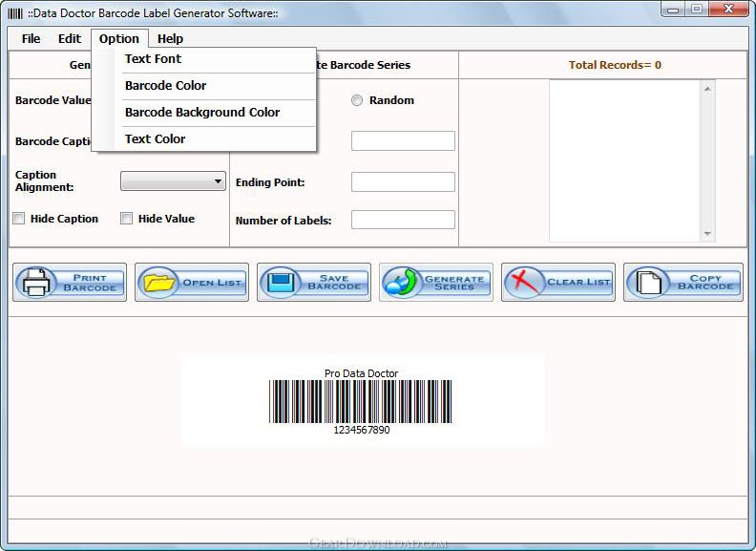Image resolution: width=756 pixels, height=551 pixels.
Task: Close the Option menu
Action: (x=119, y=38)
